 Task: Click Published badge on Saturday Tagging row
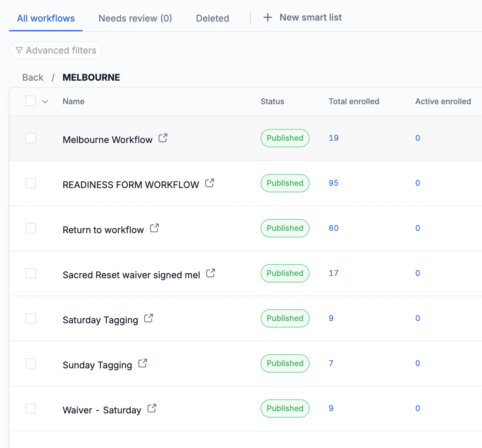coord(285,318)
